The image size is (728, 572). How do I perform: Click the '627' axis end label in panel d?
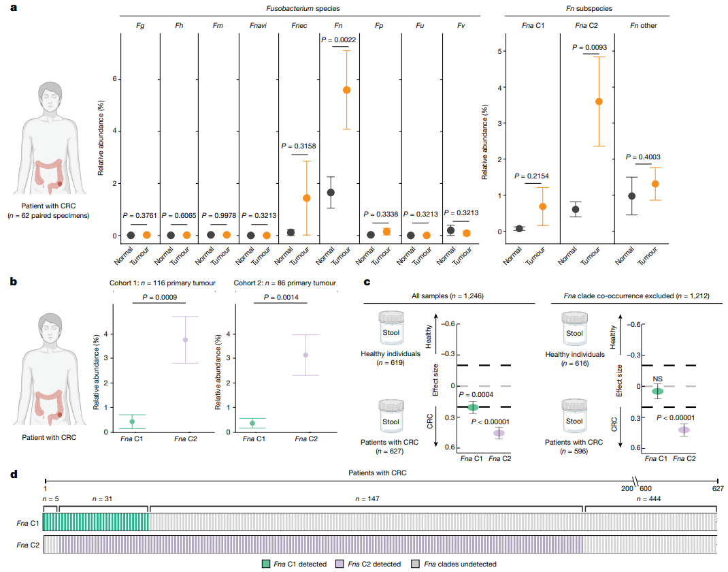pos(718,489)
